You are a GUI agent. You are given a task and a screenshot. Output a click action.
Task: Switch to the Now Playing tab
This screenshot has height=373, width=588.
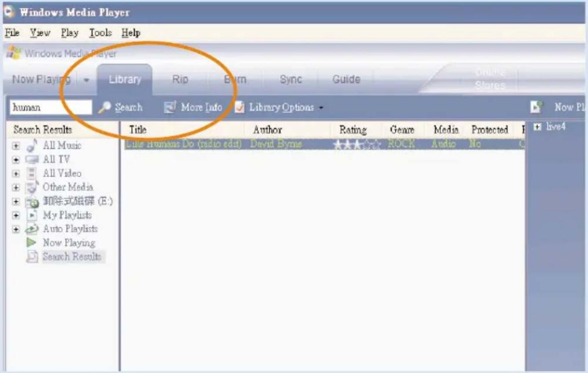(x=41, y=80)
